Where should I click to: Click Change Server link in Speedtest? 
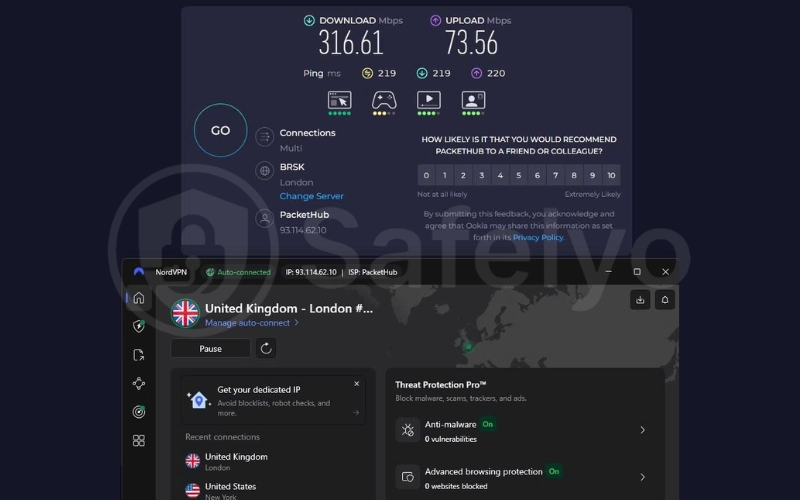pos(311,196)
